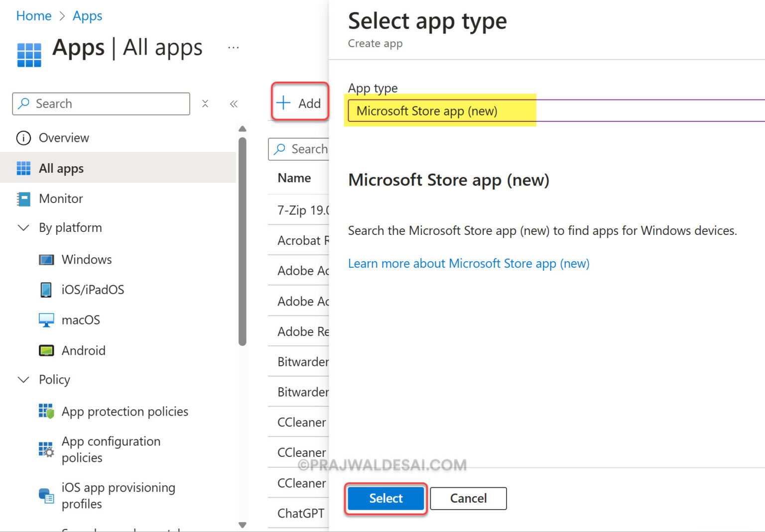Go to iOS/iPadOS platform apps
The height and width of the screenshot is (532, 765).
pos(93,290)
